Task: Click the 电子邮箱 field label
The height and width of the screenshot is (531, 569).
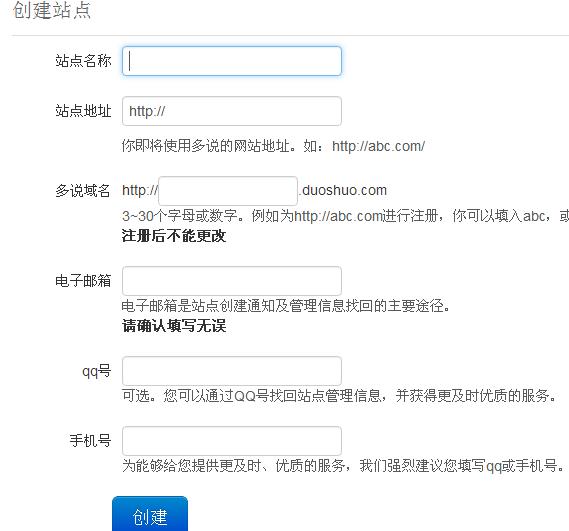Action: (83, 281)
